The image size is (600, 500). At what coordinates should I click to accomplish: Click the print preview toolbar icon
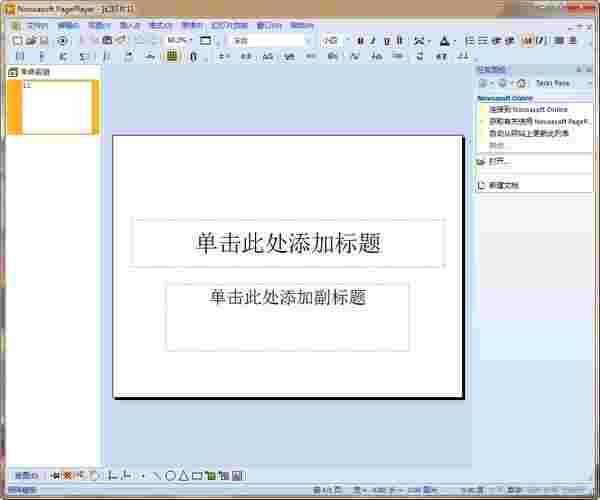click(x=63, y=41)
